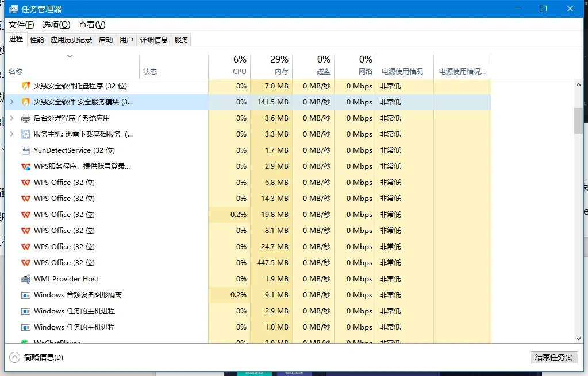This screenshot has height=376, width=588.
Task: Switch to the 服务 tab
Action: tap(180, 39)
